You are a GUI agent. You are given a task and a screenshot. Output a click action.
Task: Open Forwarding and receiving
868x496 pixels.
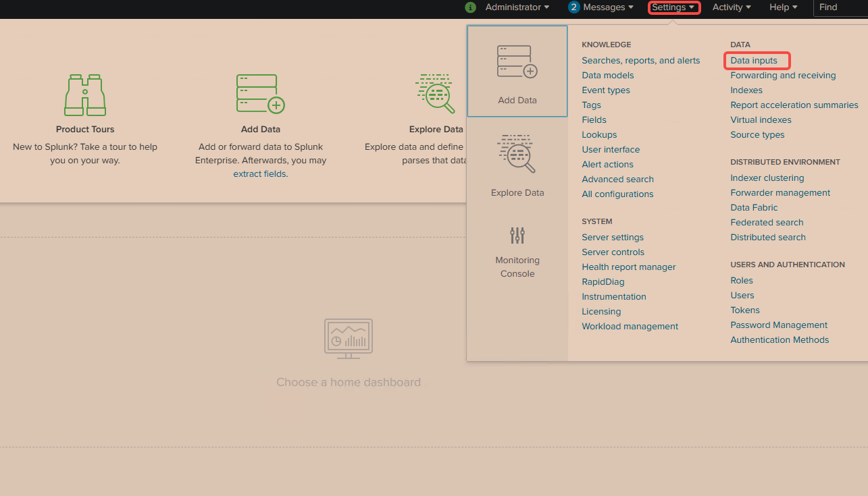click(x=783, y=76)
